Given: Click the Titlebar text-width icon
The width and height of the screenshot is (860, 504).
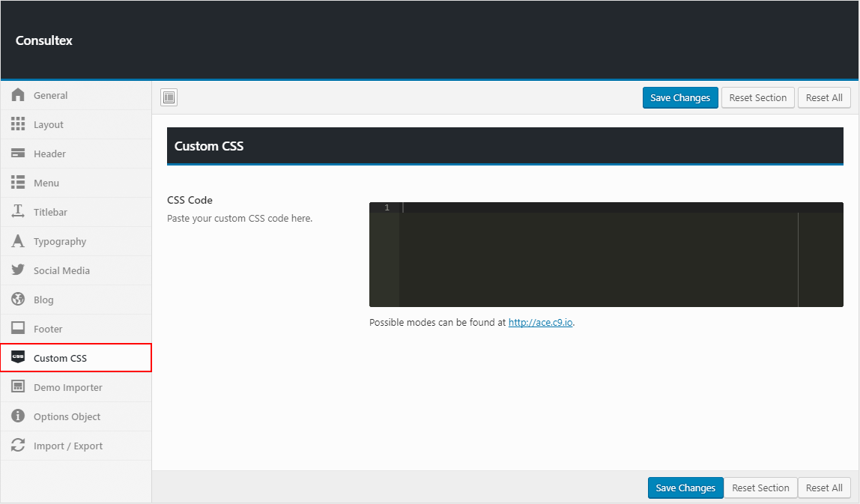Looking at the screenshot, I should point(19,212).
